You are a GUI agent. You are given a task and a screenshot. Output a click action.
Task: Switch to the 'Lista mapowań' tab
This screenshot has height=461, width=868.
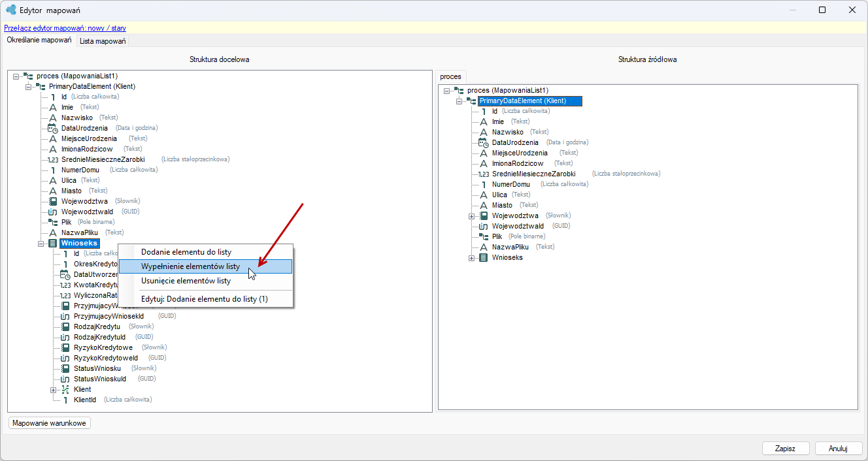103,41
